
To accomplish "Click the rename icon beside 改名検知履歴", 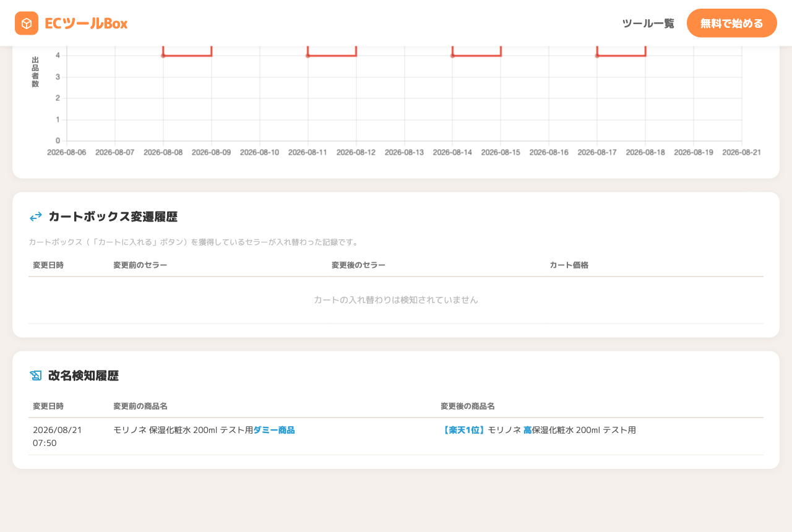I will [x=36, y=375].
